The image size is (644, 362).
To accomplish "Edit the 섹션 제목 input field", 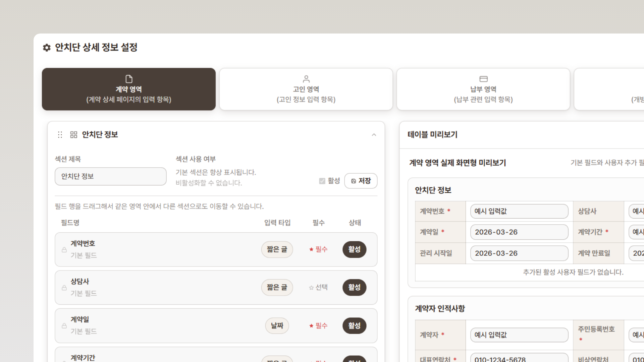I will [111, 176].
